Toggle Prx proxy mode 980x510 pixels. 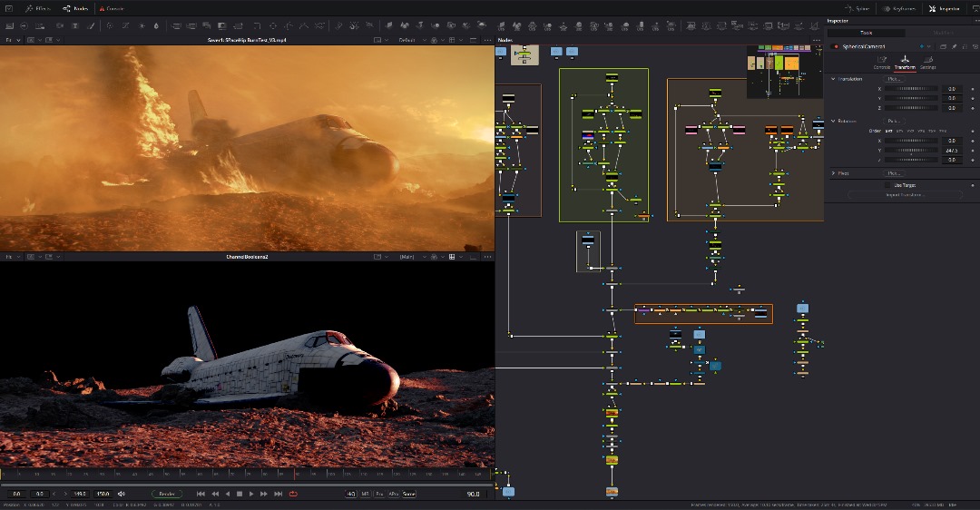click(379, 494)
